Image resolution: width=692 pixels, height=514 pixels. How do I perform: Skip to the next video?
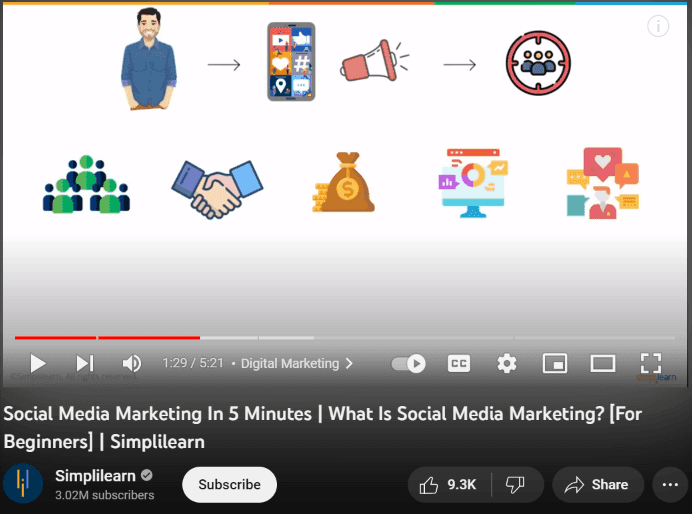[x=85, y=363]
